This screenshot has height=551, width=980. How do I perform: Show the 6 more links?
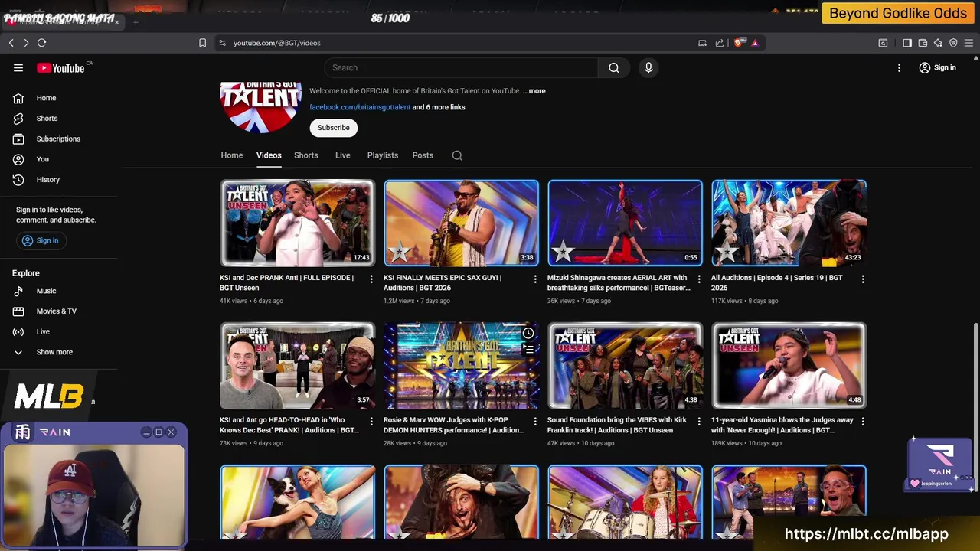439,107
